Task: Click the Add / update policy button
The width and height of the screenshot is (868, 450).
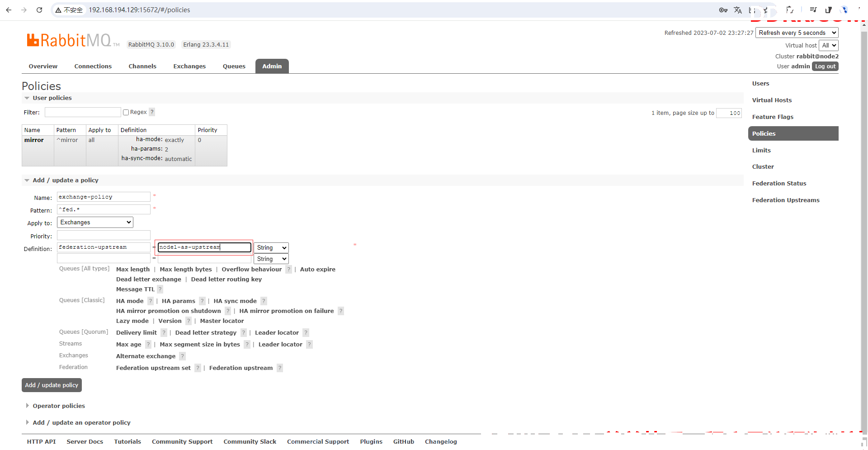Action: click(52, 385)
